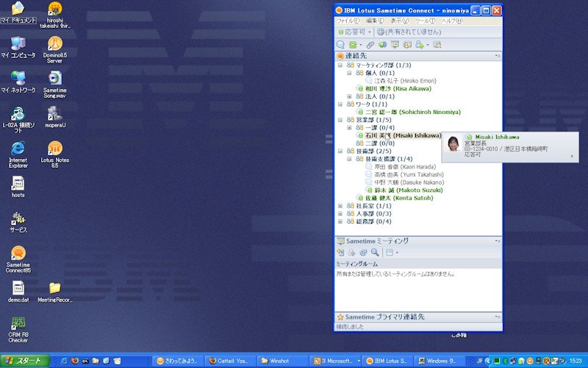Click the business card expand arrow at lower right
Image resolution: width=588 pixels, height=368 pixels.
[x=572, y=156]
